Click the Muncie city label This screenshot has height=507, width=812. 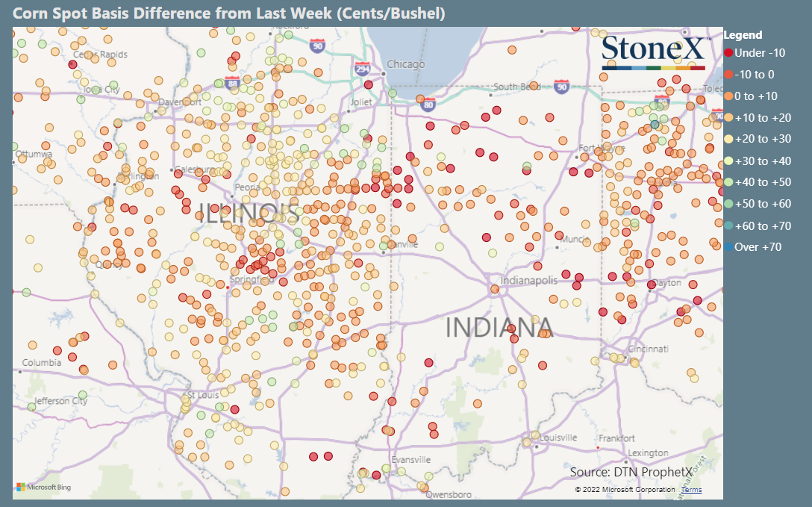coord(575,239)
